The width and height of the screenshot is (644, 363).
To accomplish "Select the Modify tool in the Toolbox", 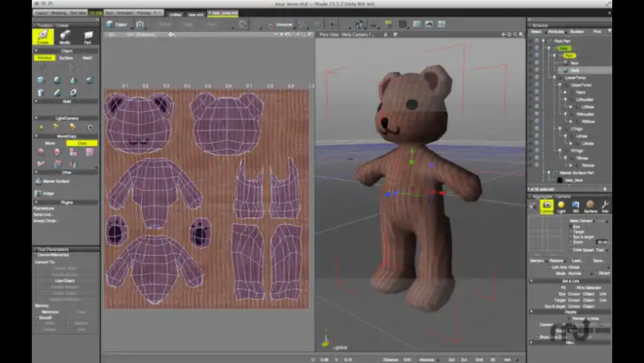I will tap(66, 37).
